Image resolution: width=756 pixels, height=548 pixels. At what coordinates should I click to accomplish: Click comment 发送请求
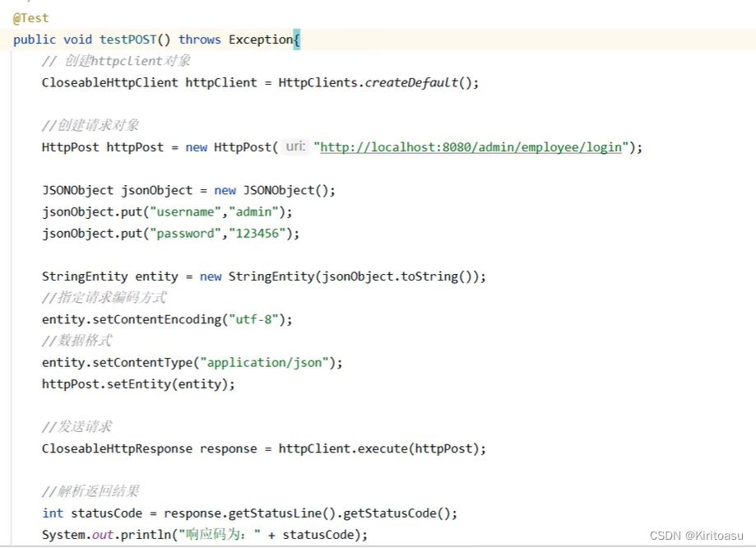pos(77,426)
